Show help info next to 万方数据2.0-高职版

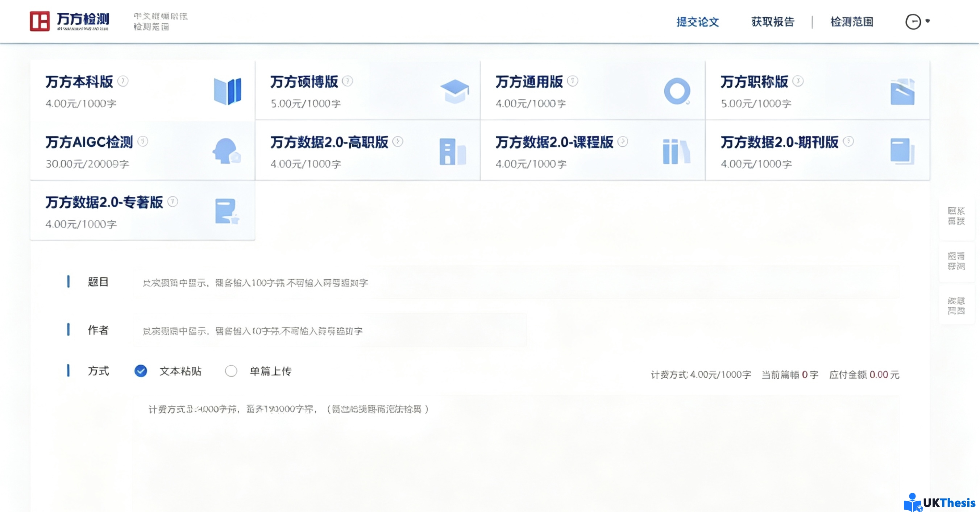(x=398, y=142)
